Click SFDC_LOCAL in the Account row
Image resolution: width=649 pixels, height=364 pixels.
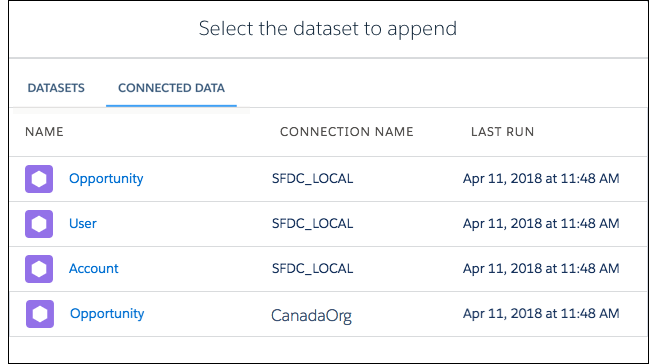(312, 268)
